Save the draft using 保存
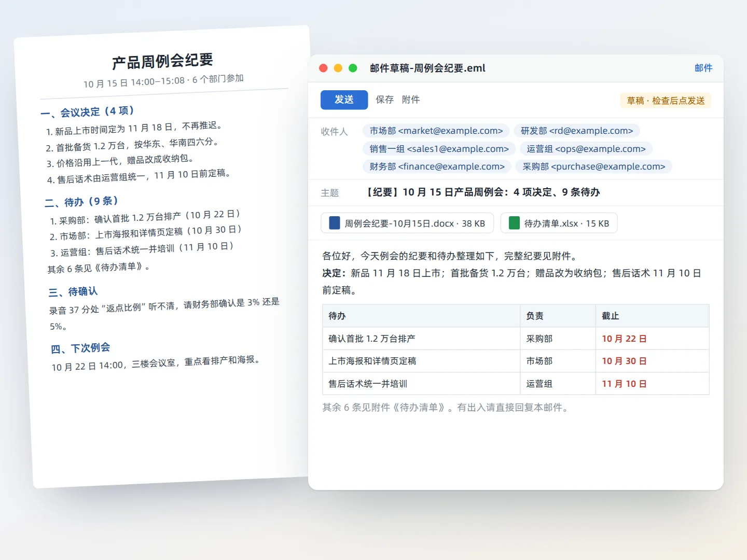Image resolution: width=747 pixels, height=560 pixels. pyautogui.click(x=384, y=100)
